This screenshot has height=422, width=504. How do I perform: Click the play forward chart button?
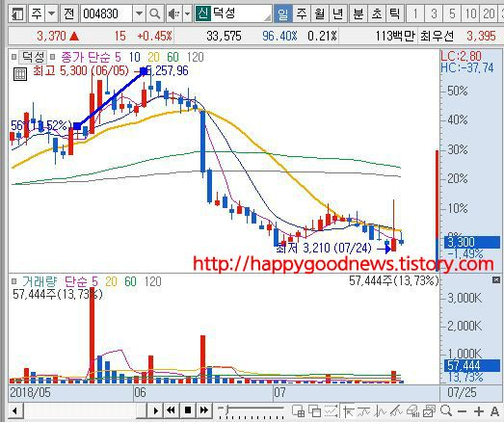pyautogui.click(x=156, y=410)
